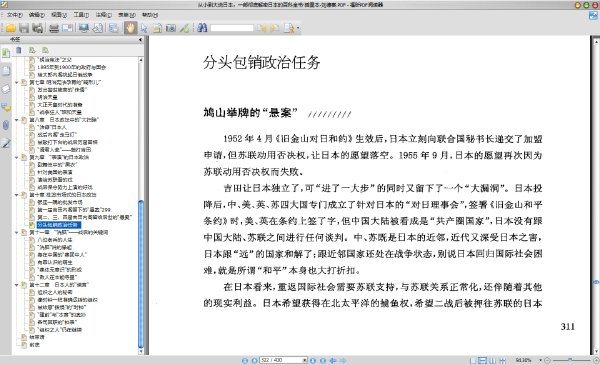Select the highlighted 分头包销政治任务 bookmark
The width and height of the screenshot is (600, 365).
pyautogui.click(x=59, y=225)
